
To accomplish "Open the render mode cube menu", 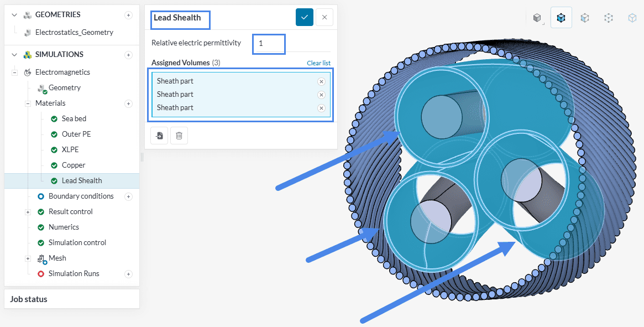I will (537, 18).
